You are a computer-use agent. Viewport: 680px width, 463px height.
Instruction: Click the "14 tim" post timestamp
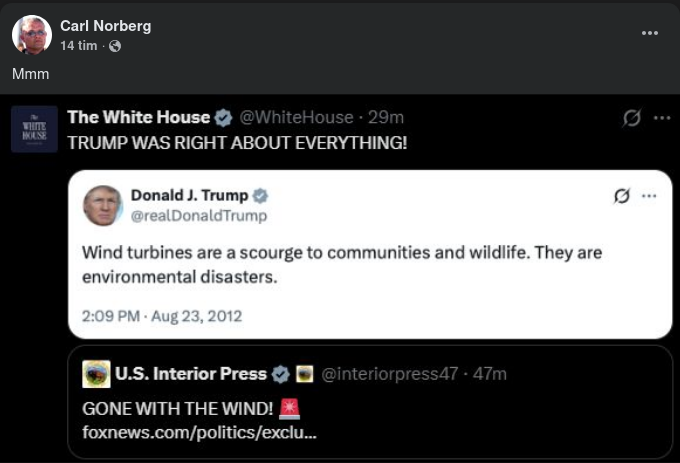tap(78, 46)
